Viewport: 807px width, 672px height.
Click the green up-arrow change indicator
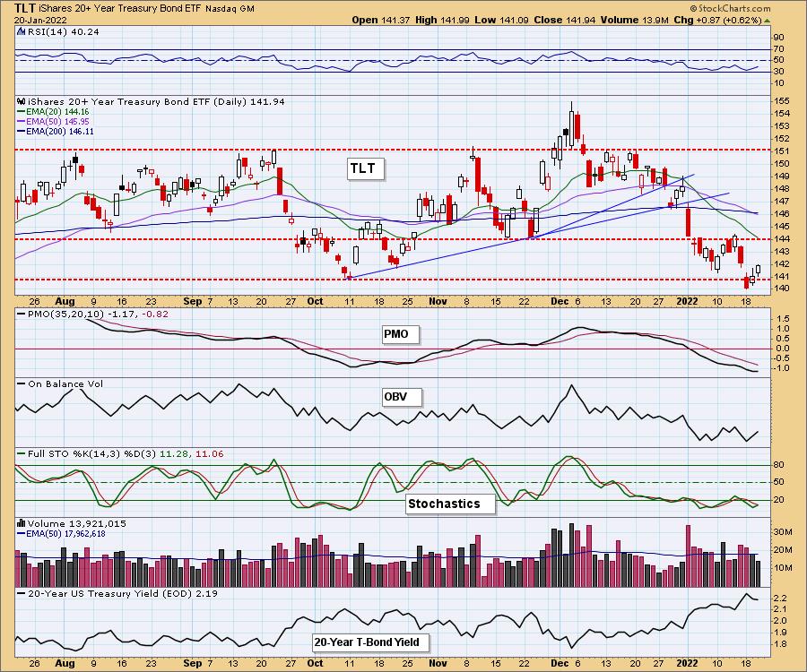click(767, 21)
